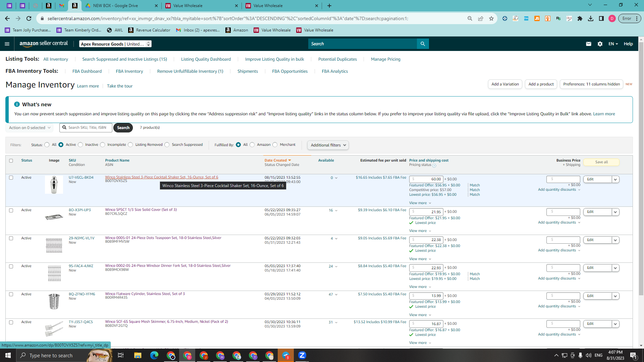Tick the select-all checkbox in table header

click(x=11, y=161)
